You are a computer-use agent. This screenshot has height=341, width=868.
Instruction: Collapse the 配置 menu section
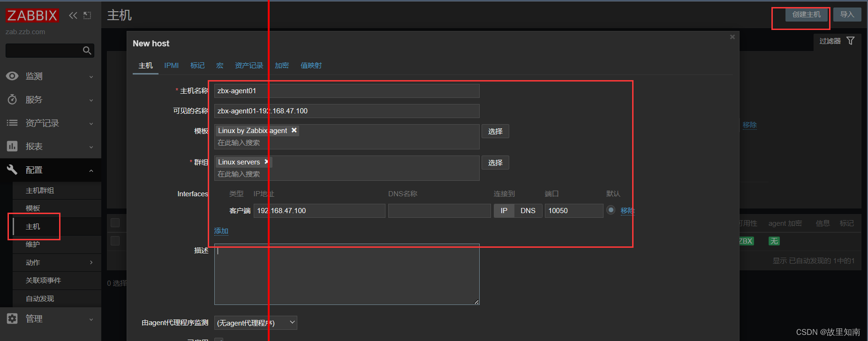click(x=91, y=170)
